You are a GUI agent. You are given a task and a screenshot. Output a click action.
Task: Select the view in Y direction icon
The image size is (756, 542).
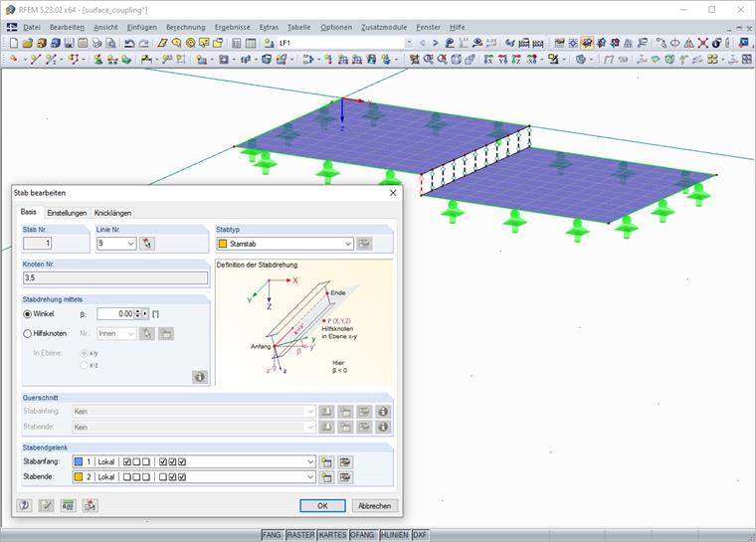[503, 59]
